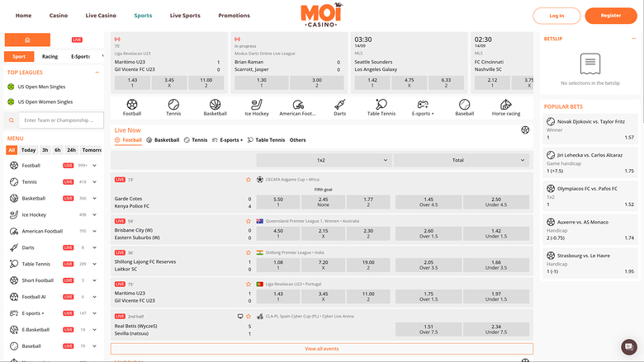This screenshot has width=644, height=362.
Task: Favorite the Garde Cotes match star
Action: (249, 179)
